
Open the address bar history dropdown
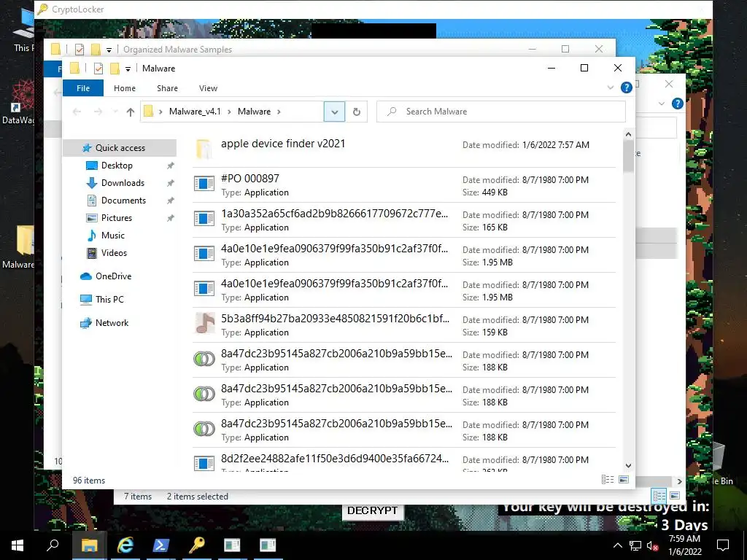click(x=334, y=112)
